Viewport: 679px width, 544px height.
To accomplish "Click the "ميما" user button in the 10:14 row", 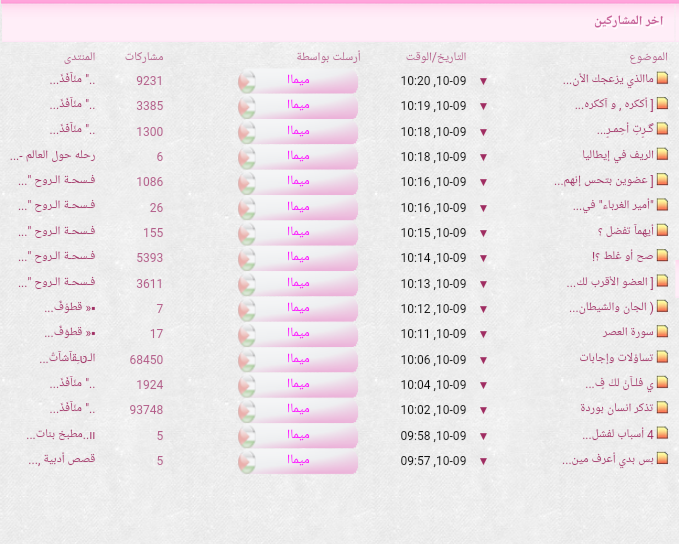I will pyautogui.click(x=305, y=258).
